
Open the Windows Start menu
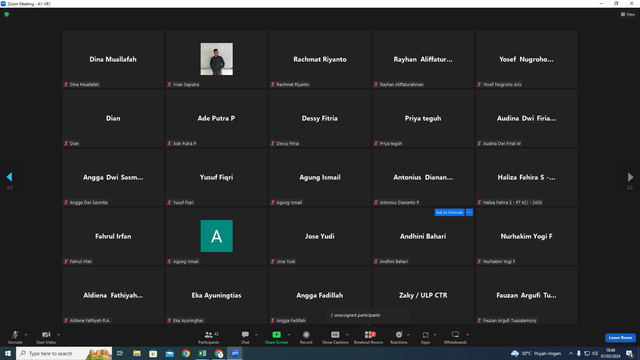[x=8, y=353]
